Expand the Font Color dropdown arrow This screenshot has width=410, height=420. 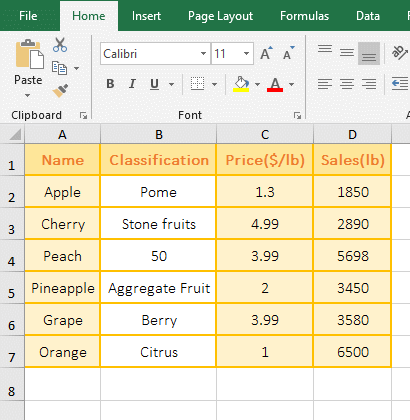coord(291,84)
